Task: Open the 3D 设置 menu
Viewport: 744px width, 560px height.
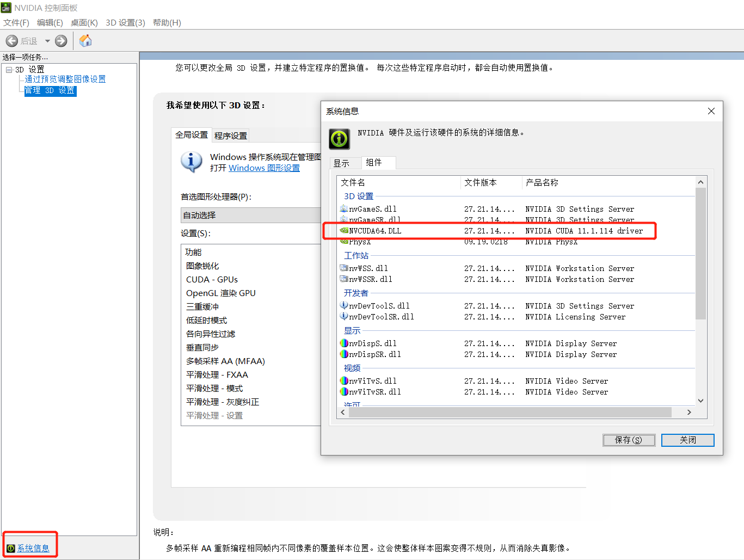Action: click(x=125, y=22)
